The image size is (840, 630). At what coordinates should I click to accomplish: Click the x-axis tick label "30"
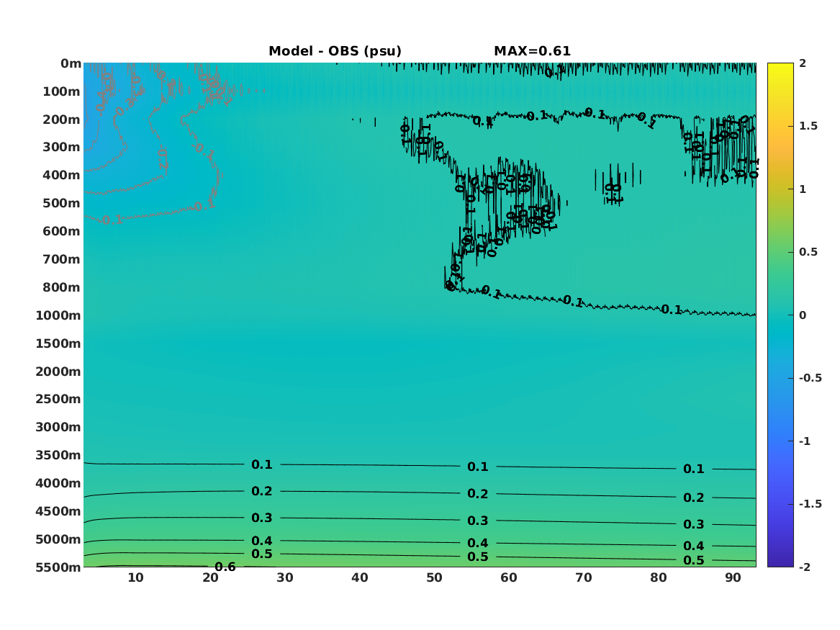coord(285,577)
